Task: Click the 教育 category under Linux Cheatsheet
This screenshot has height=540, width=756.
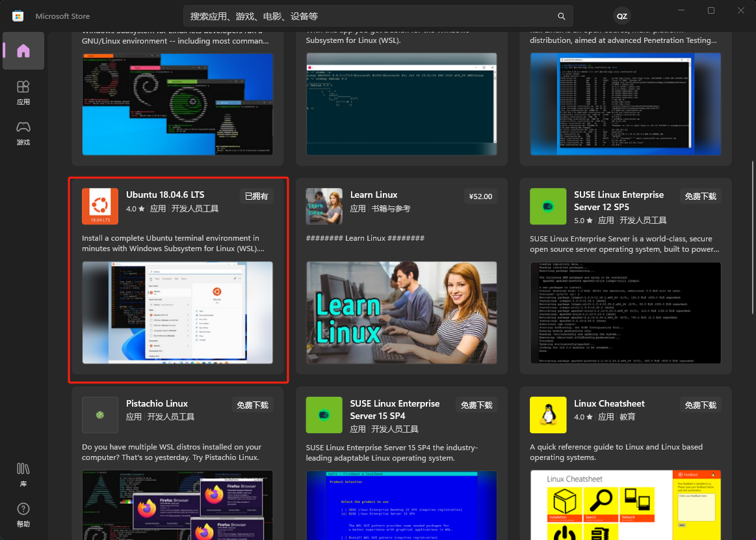Action: [x=627, y=417]
